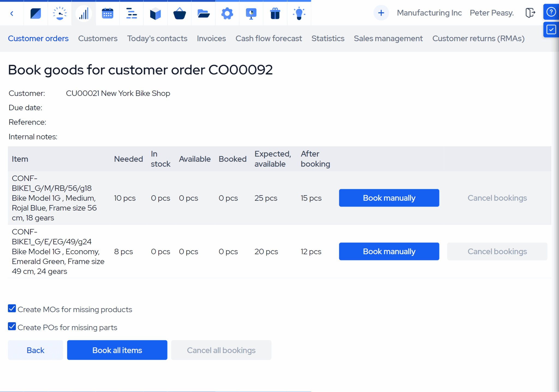Book manually the Emerald Green bike line
Screen dimensions: 559x392
389,251
